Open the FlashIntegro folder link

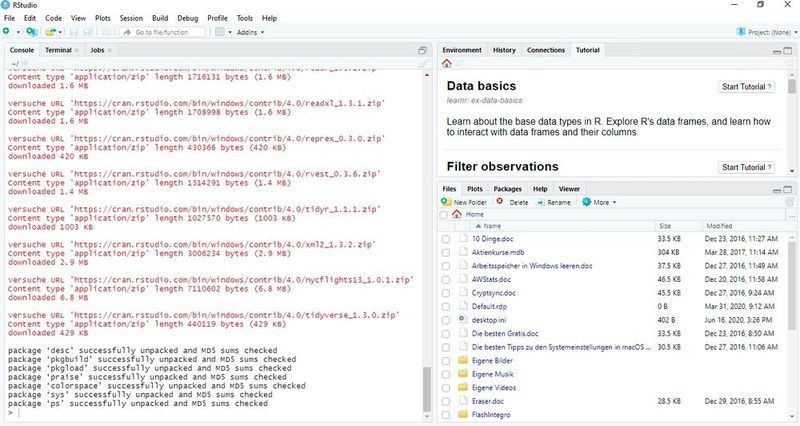[491, 415]
